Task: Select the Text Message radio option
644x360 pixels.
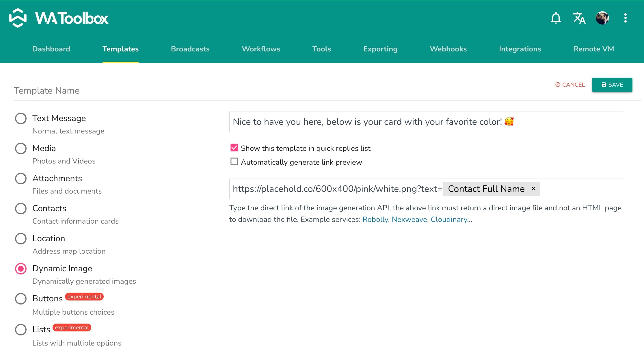Action: coord(21,118)
